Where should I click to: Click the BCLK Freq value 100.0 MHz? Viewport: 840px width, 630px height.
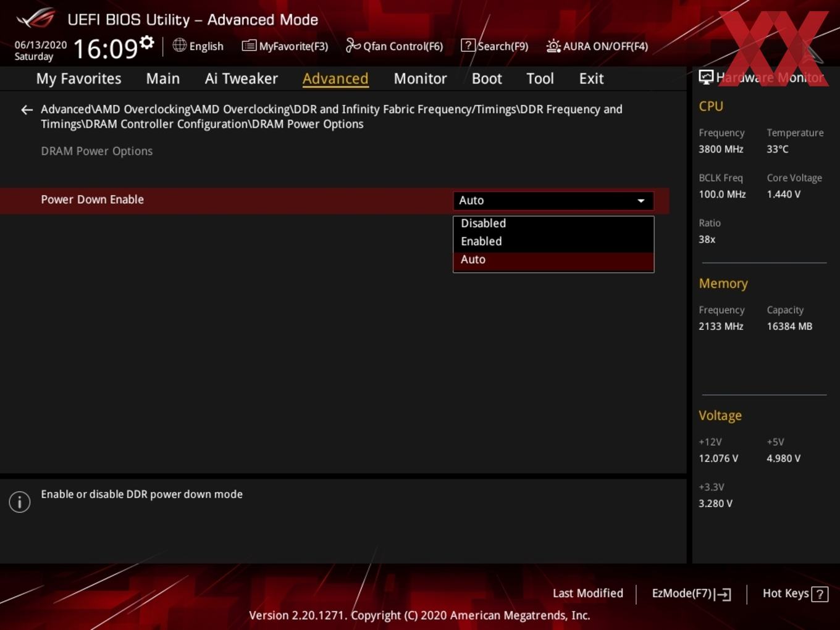(722, 194)
